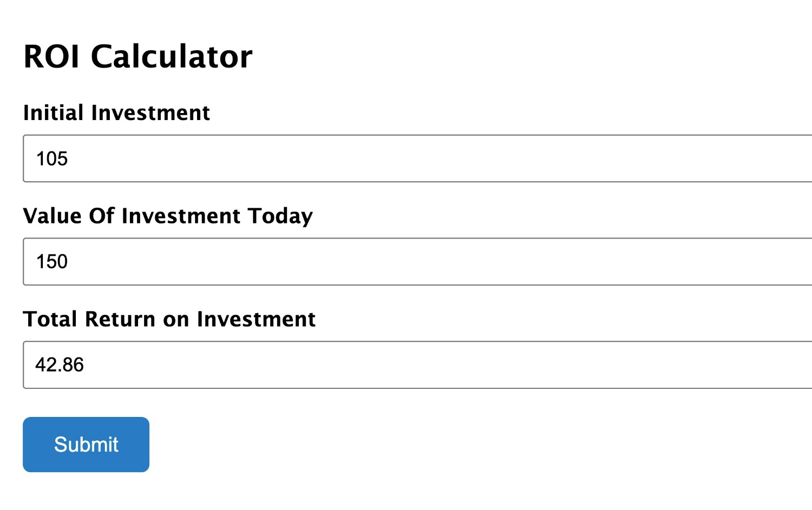Select the value 105 in the first field
The width and height of the screenshot is (812, 510).
[53, 158]
